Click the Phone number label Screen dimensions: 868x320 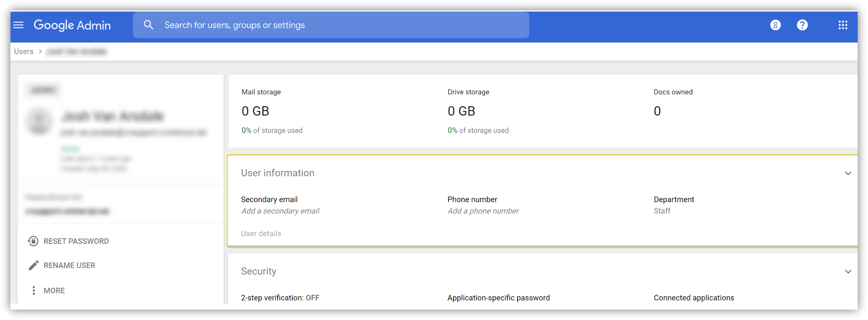472,199
